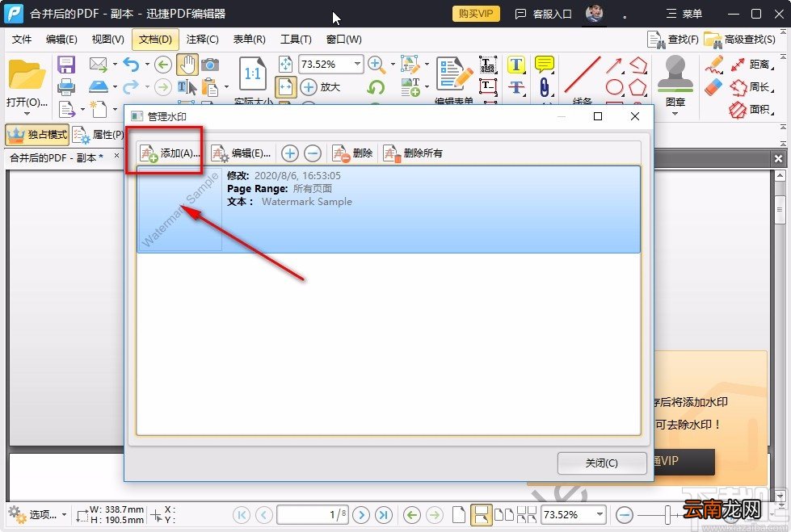Click the magnifier zoom-in tool icon
Viewport: 791px width, 532px height.
tap(376, 65)
